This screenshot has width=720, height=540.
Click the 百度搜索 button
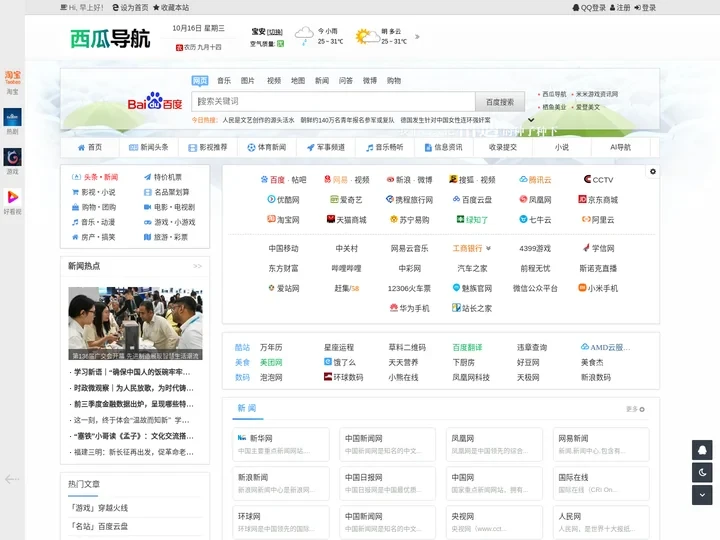point(500,102)
